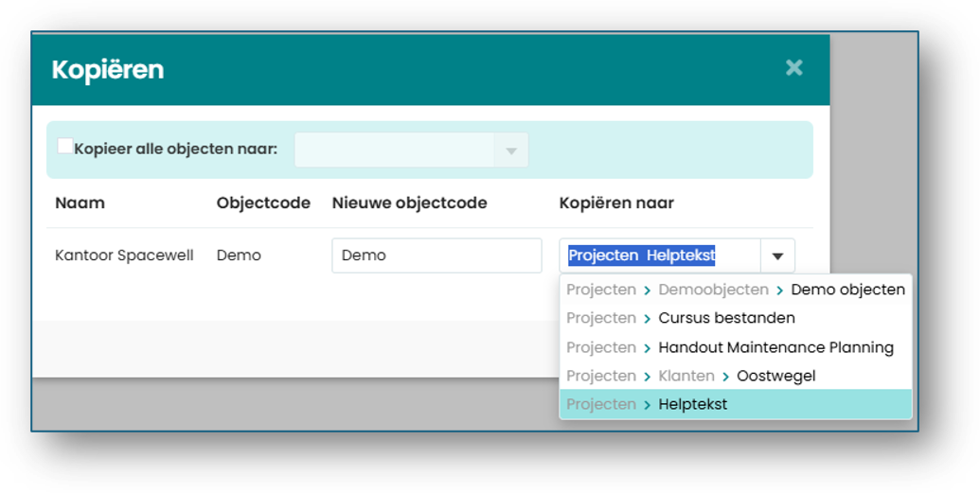Screen dimensions: 980x493
Task: Click the chevron before Cursus bestanden
Action: pyautogui.click(x=647, y=319)
